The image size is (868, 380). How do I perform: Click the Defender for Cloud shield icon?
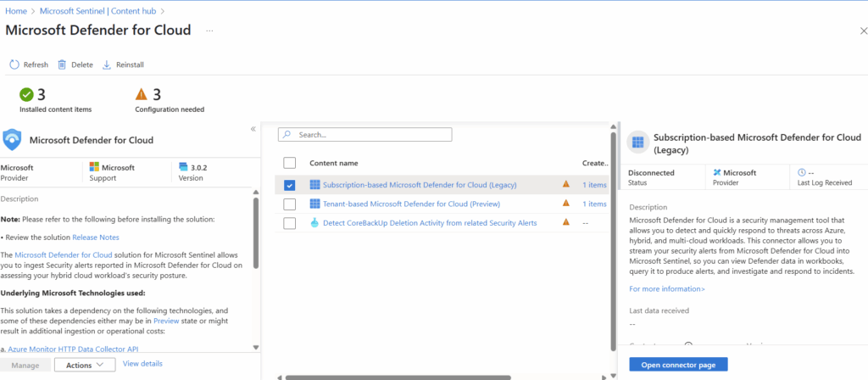[12, 140]
